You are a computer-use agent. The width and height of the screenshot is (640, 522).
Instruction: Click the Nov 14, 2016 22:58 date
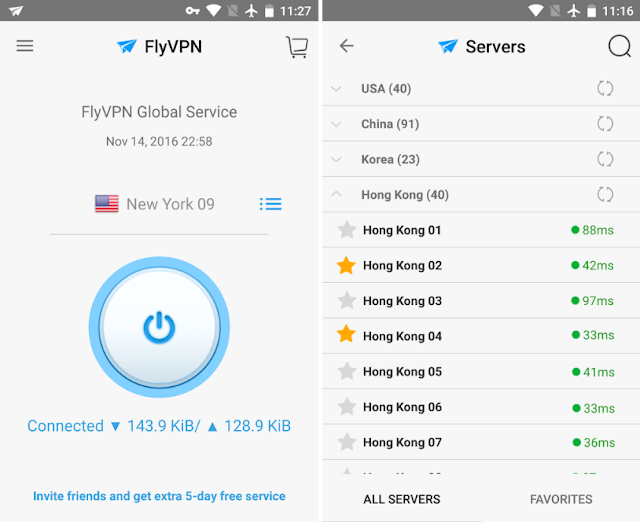pyautogui.click(x=159, y=141)
